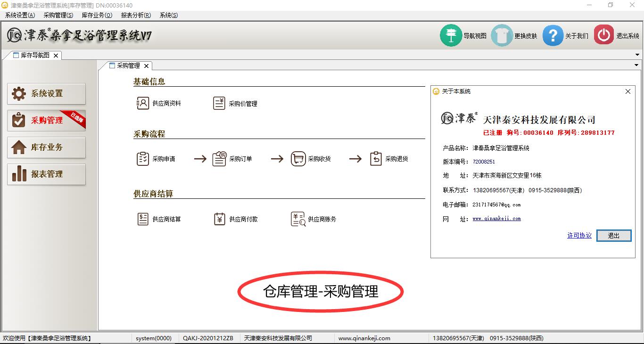Open 供应商结算 supplier settlement
The height and width of the screenshot is (344, 644).
[x=143, y=219]
